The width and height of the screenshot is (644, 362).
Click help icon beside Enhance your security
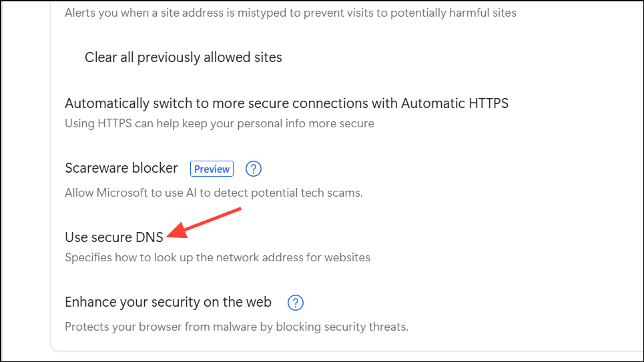coord(295,303)
